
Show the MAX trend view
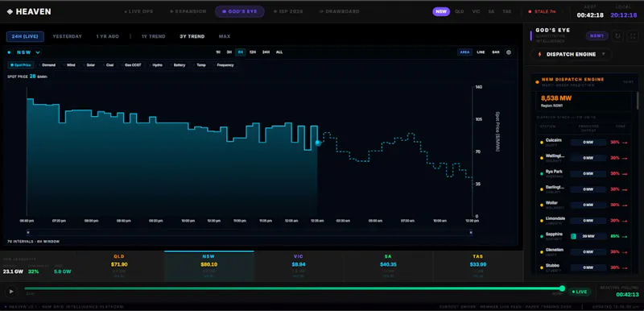pos(225,36)
